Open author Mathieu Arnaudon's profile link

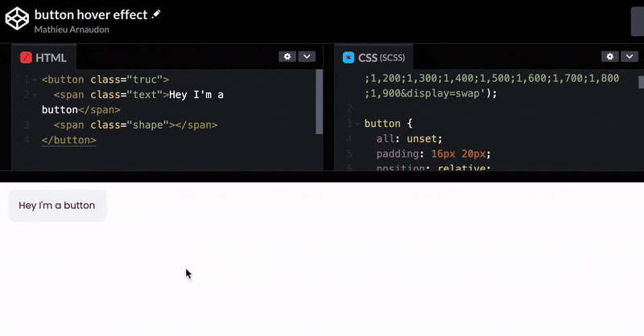(73, 29)
